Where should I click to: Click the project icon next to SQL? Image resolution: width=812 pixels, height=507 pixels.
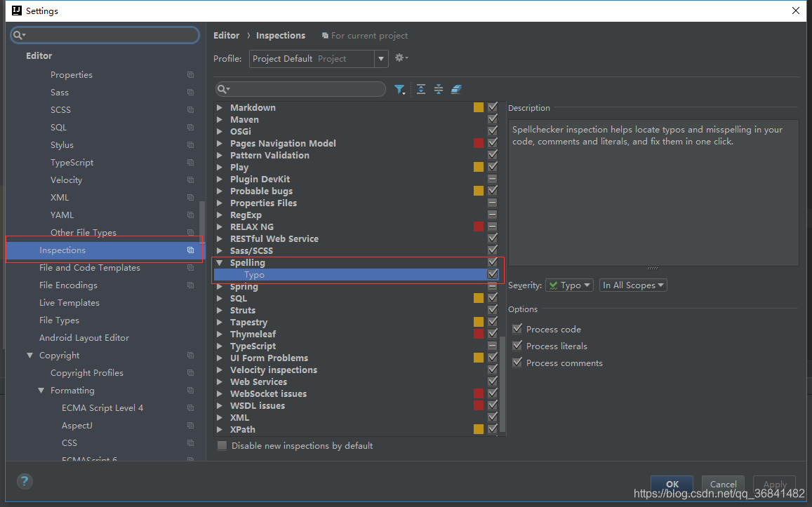[191, 127]
